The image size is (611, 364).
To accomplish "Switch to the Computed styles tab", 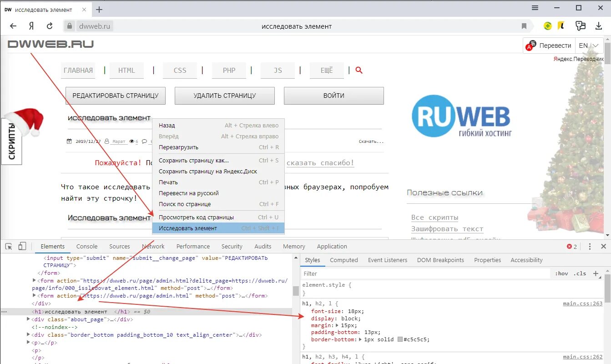I will (344, 260).
